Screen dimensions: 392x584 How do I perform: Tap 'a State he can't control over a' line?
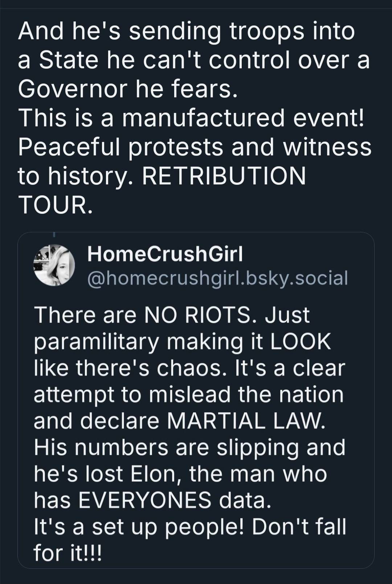194,60
